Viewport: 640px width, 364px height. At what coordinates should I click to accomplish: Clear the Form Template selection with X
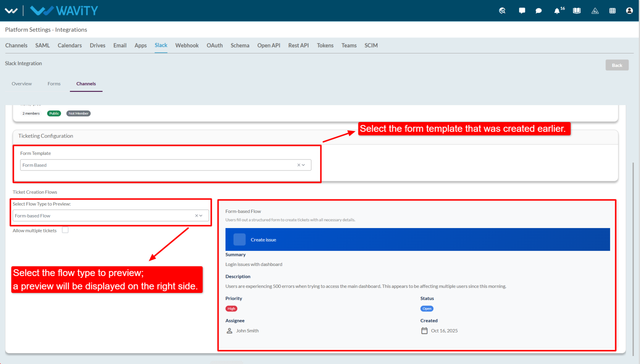point(299,165)
